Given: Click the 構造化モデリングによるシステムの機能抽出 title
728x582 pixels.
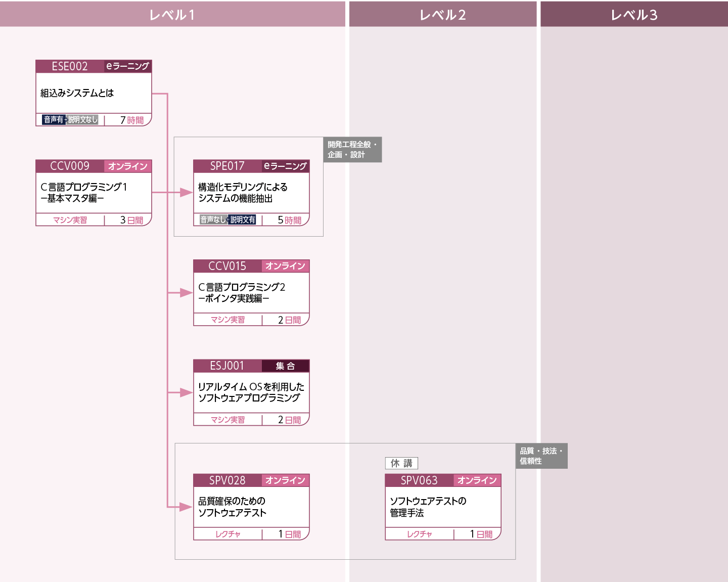Looking at the screenshot, I should point(243,193).
